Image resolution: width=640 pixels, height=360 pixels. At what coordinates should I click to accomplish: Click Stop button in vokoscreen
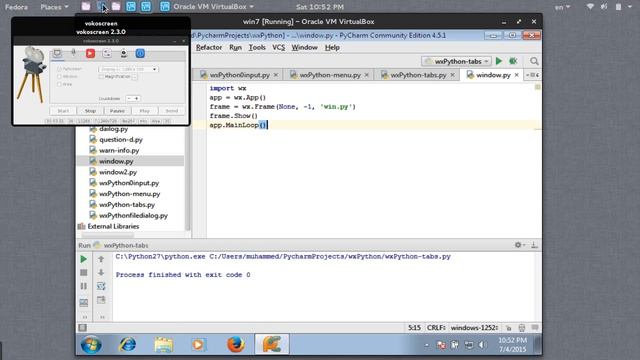pyautogui.click(x=90, y=111)
